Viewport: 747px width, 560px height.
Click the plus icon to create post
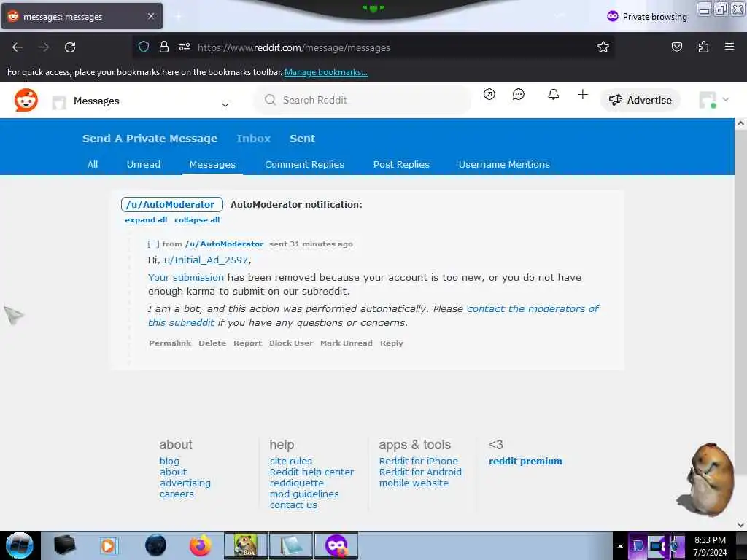582,94
